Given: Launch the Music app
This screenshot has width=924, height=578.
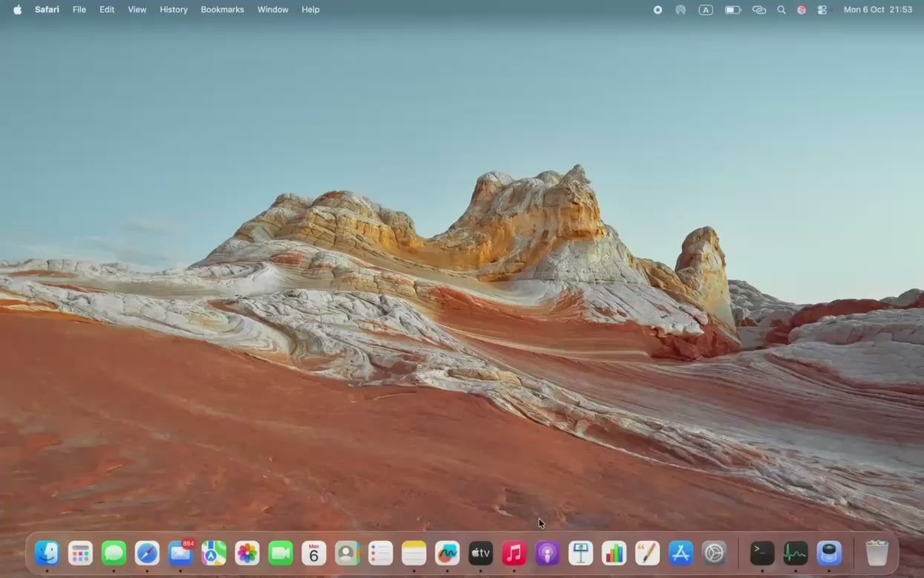Looking at the screenshot, I should pyautogui.click(x=514, y=553).
